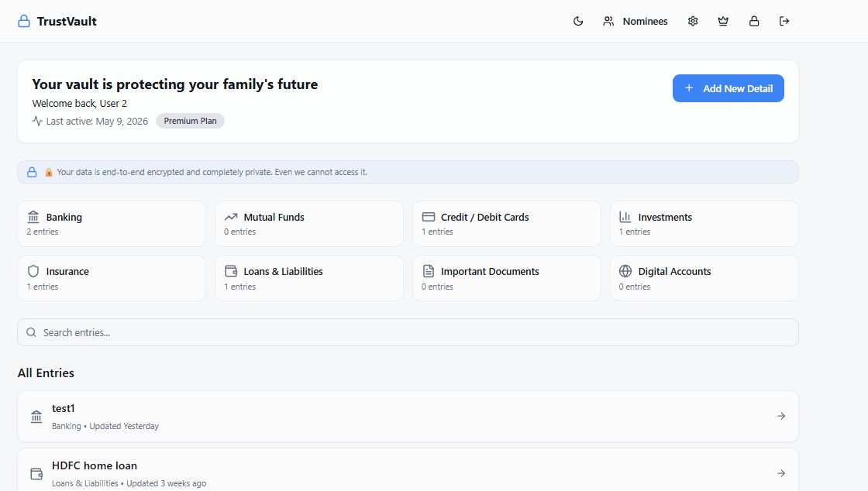Open the Banking category card

tap(112, 224)
